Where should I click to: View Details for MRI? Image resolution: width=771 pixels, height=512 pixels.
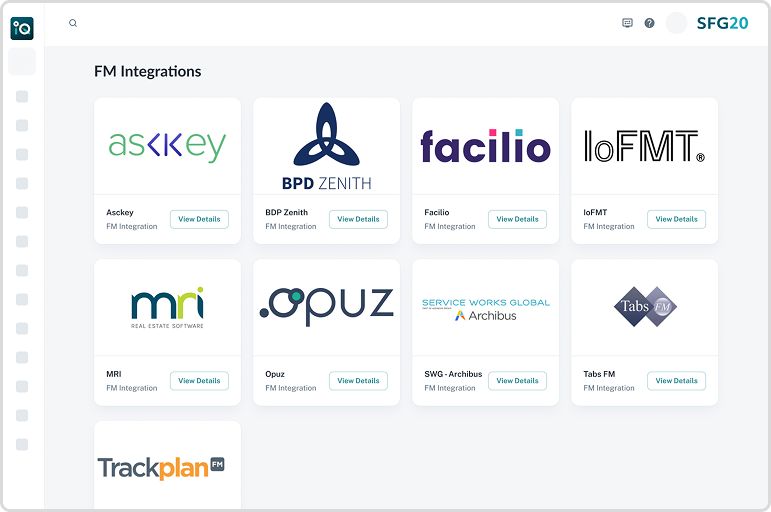[x=199, y=381]
